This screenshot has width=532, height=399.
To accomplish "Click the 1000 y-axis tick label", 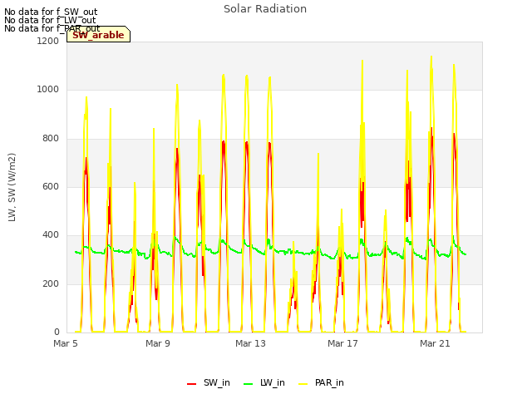I will [48, 90].
